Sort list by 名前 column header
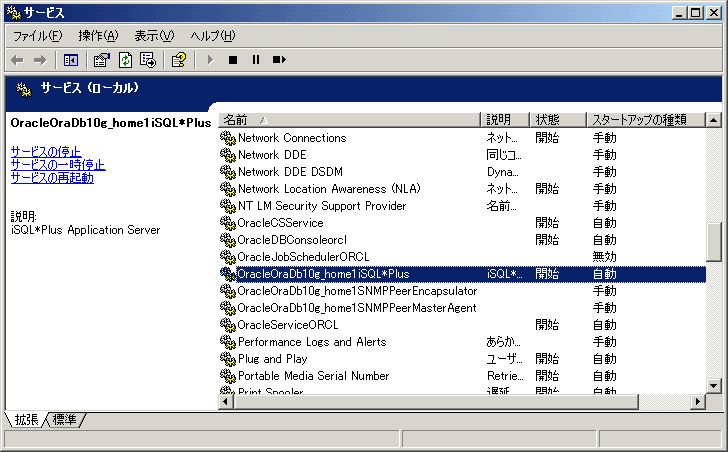The image size is (728, 452). point(348,119)
